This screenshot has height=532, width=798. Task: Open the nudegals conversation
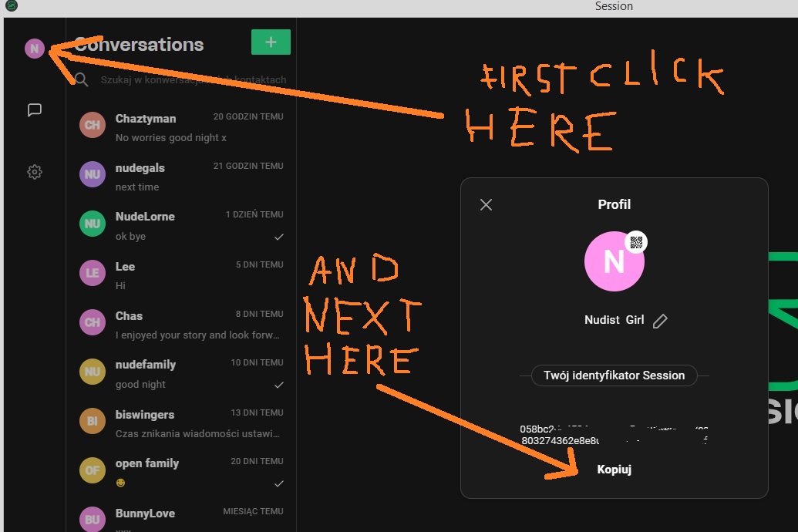coord(181,177)
